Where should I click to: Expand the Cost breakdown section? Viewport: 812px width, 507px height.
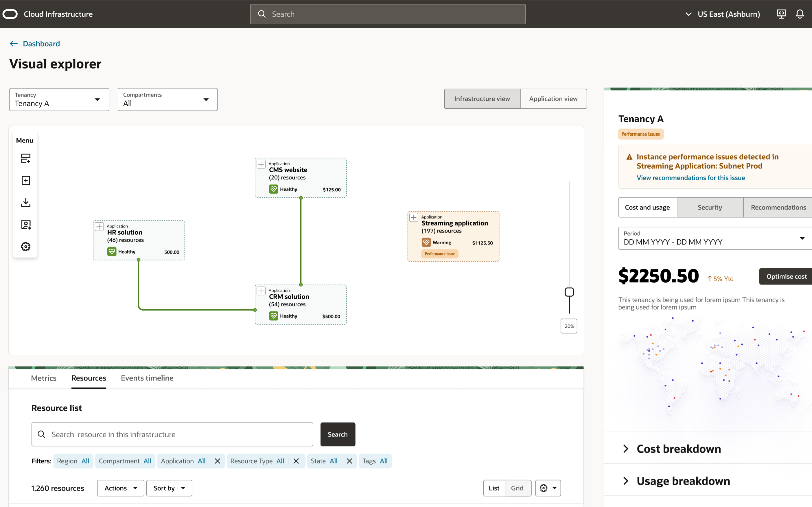(625, 449)
